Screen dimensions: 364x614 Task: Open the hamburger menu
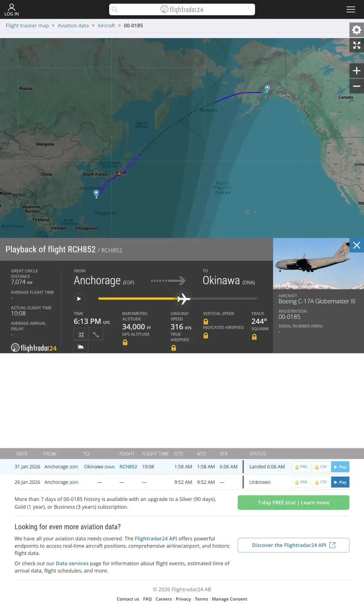351,9
